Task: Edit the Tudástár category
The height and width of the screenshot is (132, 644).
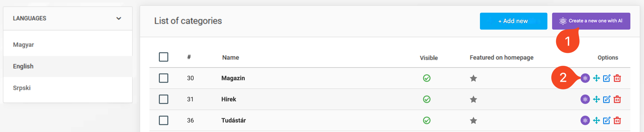Action: [606, 120]
